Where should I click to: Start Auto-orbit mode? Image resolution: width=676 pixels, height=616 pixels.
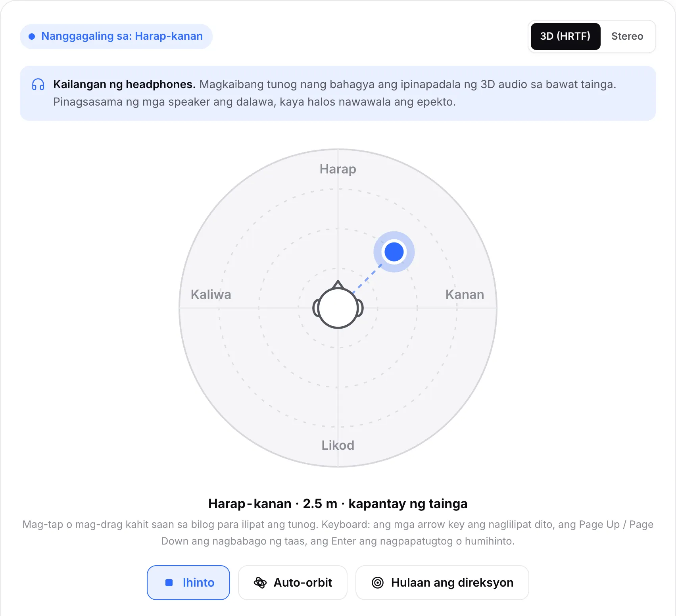(293, 583)
